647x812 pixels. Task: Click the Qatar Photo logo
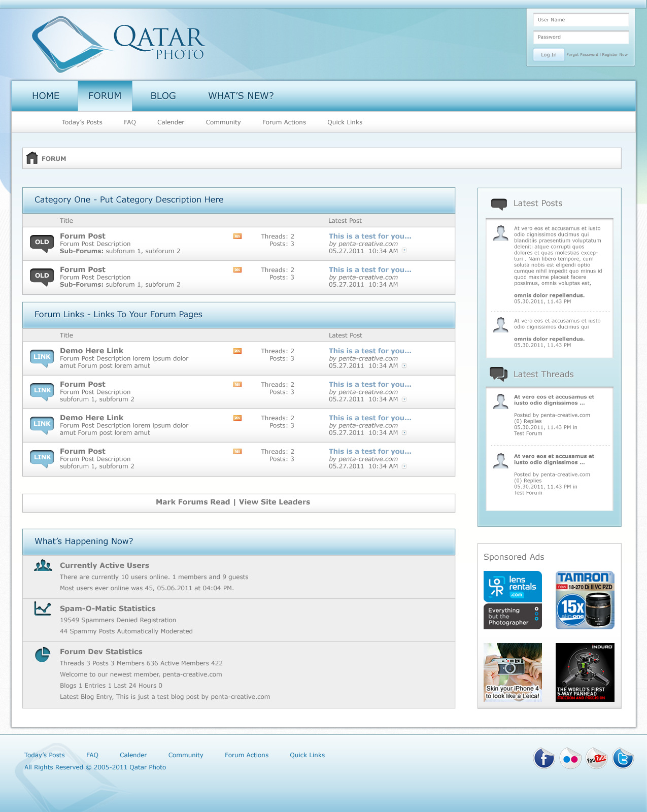[x=118, y=44]
